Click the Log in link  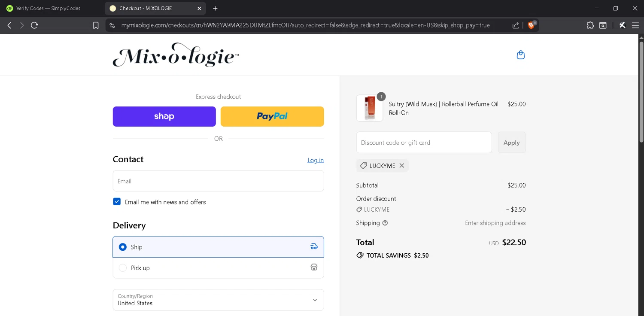pyautogui.click(x=316, y=160)
